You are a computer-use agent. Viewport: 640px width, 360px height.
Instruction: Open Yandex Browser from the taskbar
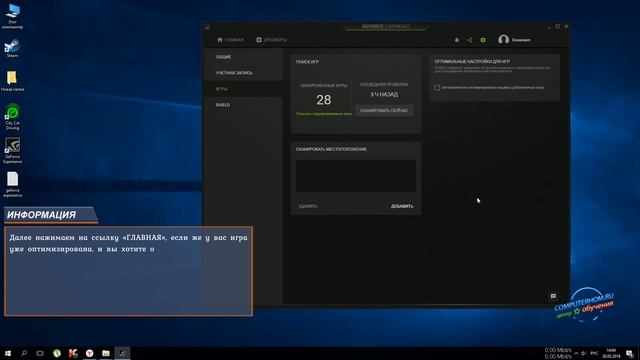[x=89, y=353]
